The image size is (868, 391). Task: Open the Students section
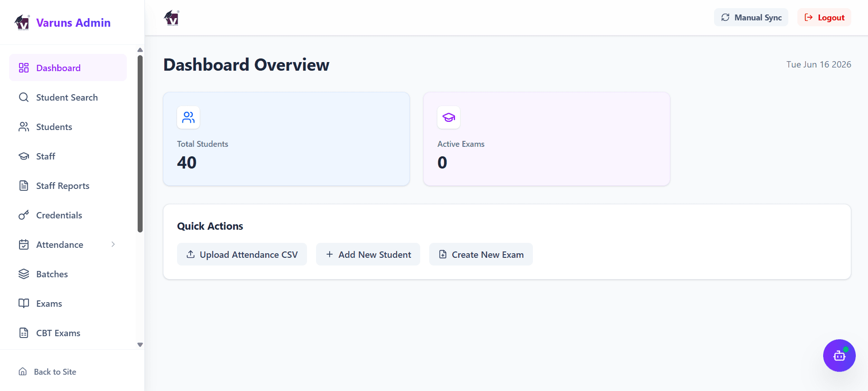(x=68, y=127)
